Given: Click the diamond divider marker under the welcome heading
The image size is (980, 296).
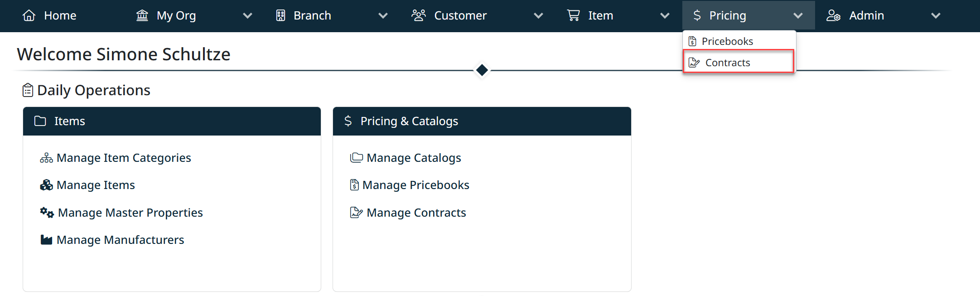Looking at the screenshot, I should point(482,70).
